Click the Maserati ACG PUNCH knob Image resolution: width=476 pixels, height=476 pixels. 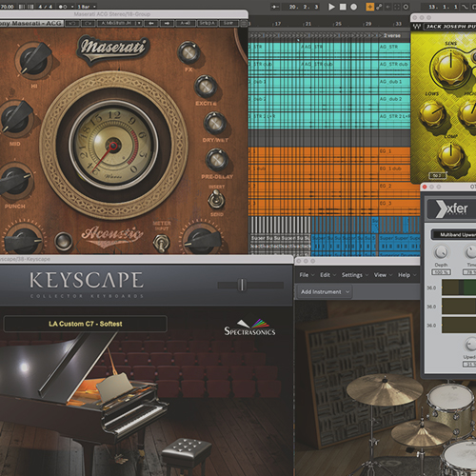pyautogui.click(x=14, y=182)
